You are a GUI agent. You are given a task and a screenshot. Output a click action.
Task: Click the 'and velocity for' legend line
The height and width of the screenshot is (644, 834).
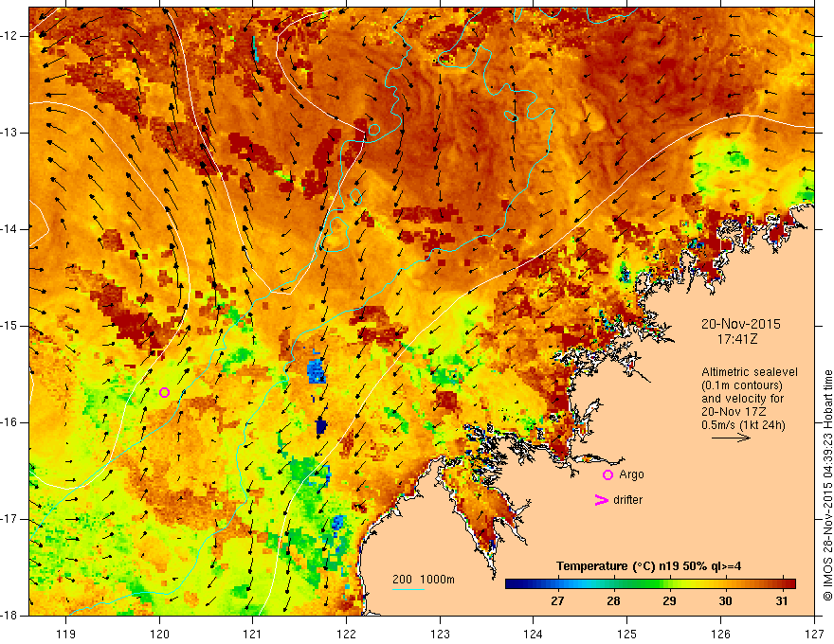tap(742, 399)
